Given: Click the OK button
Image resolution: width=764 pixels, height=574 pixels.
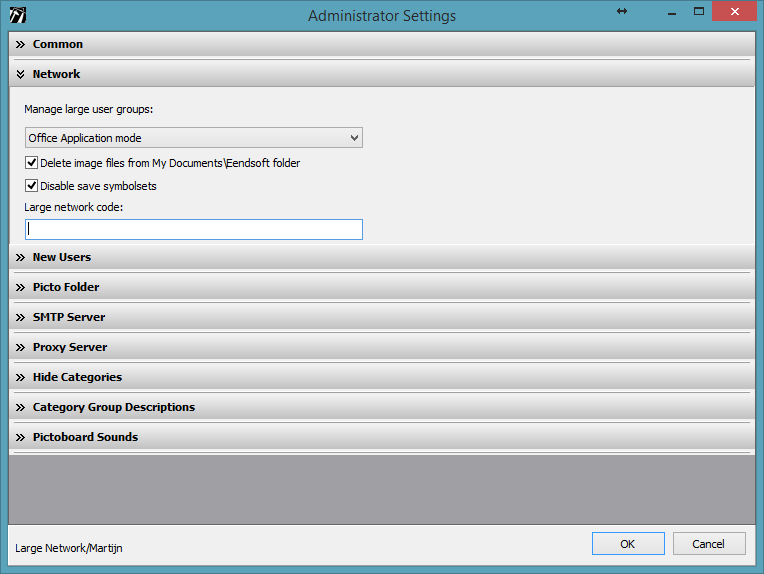Looking at the screenshot, I should click(x=627, y=544).
